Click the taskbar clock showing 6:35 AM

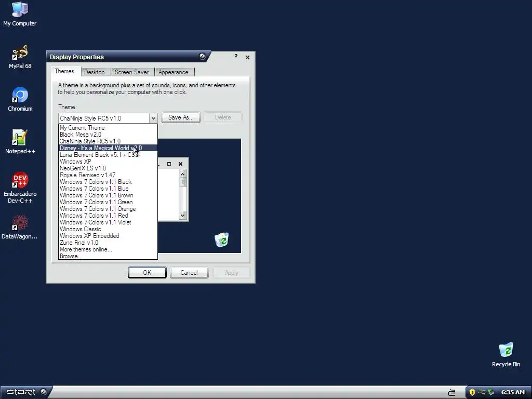click(513, 392)
